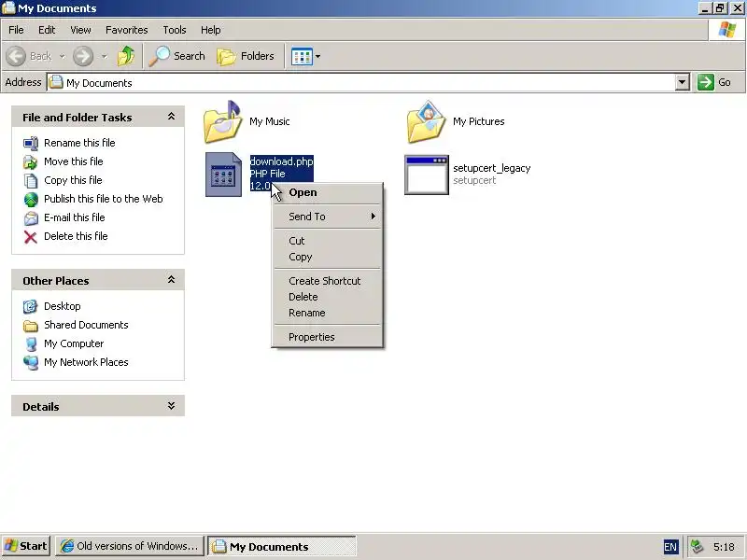The image size is (747, 560).
Task: Click the Copy this file icon
Action: [31, 180]
